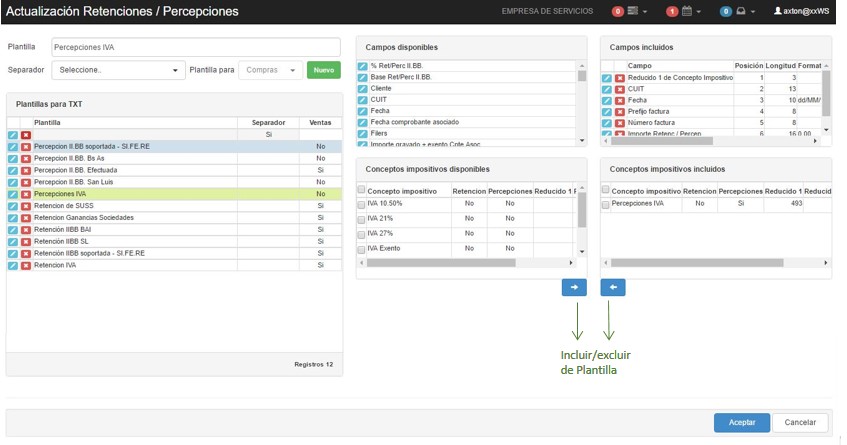Image resolution: width=847 pixels, height=445 pixels.
Task: Open the Plantilla para Compras dropdown
Action: click(270, 70)
